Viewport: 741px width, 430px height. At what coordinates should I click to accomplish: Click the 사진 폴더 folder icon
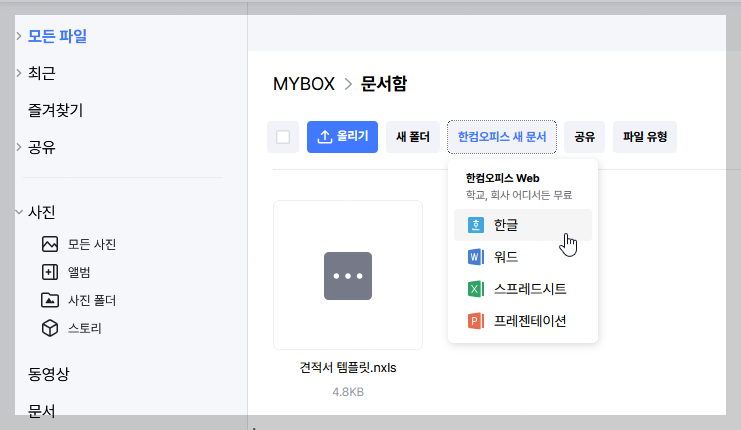(50, 300)
